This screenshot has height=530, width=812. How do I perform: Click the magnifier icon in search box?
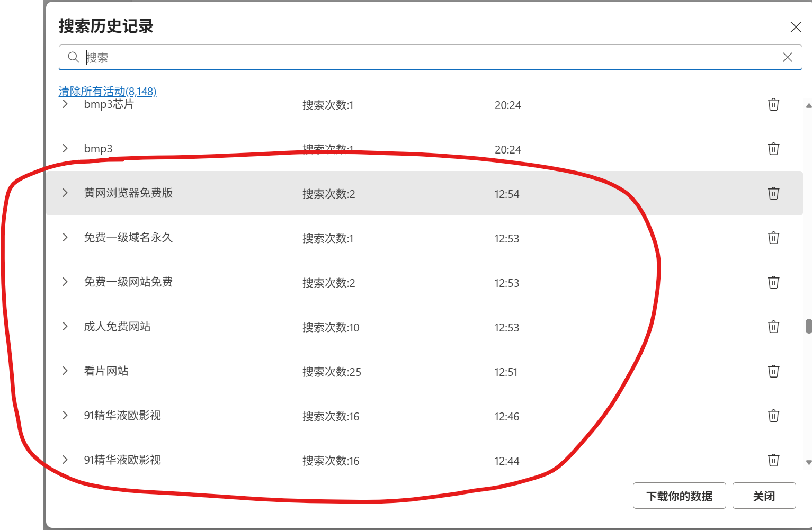tap(74, 57)
